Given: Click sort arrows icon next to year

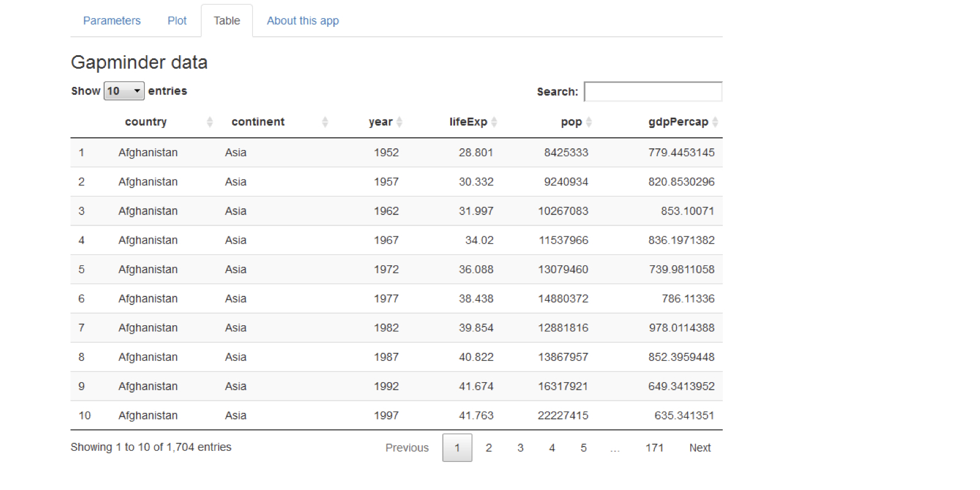Looking at the screenshot, I should click(399, 122).
